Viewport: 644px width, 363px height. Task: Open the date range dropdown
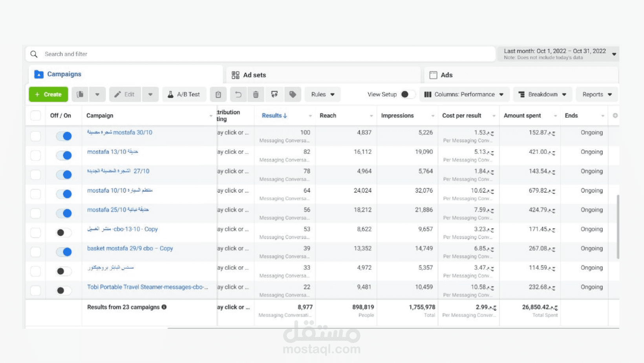tap(558, 54)
